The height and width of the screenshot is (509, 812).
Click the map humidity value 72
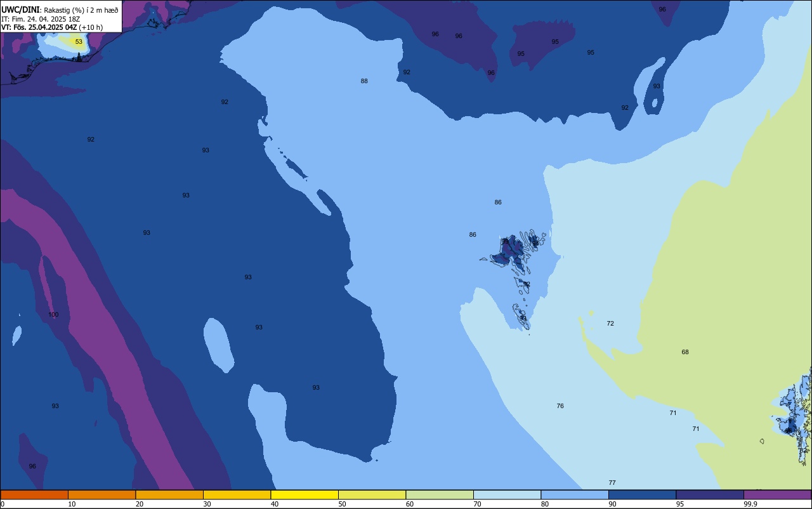point(610,324)
